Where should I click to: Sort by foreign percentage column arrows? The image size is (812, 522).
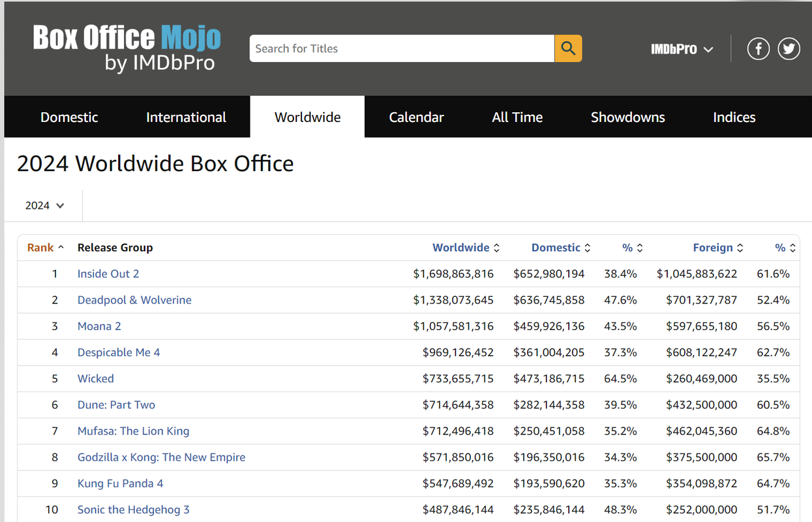tap(792, 248)
